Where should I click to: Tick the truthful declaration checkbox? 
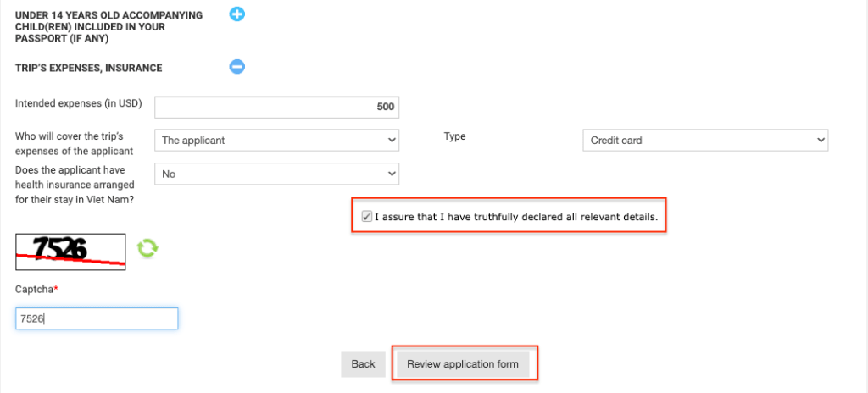pyautogui.click(x=366, y=217)
